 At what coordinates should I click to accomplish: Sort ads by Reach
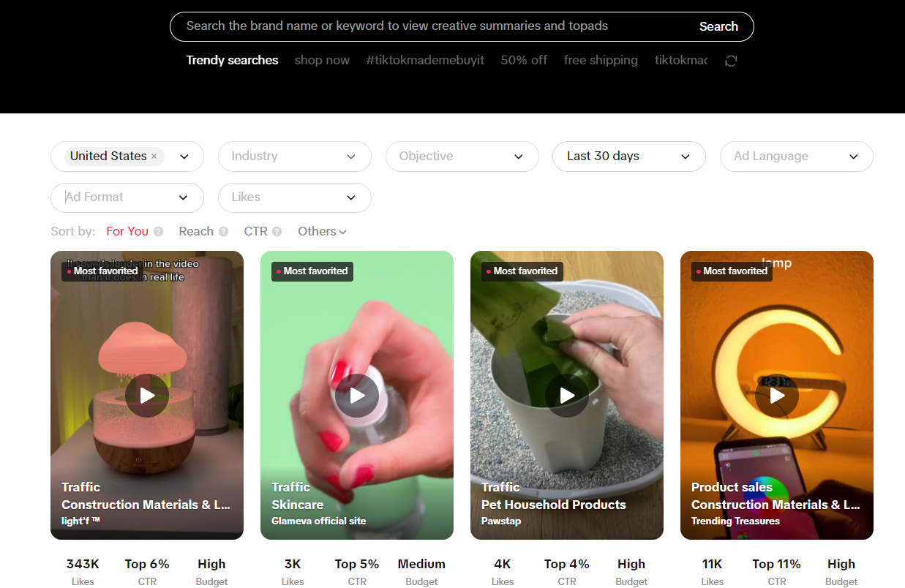[196, 232]
